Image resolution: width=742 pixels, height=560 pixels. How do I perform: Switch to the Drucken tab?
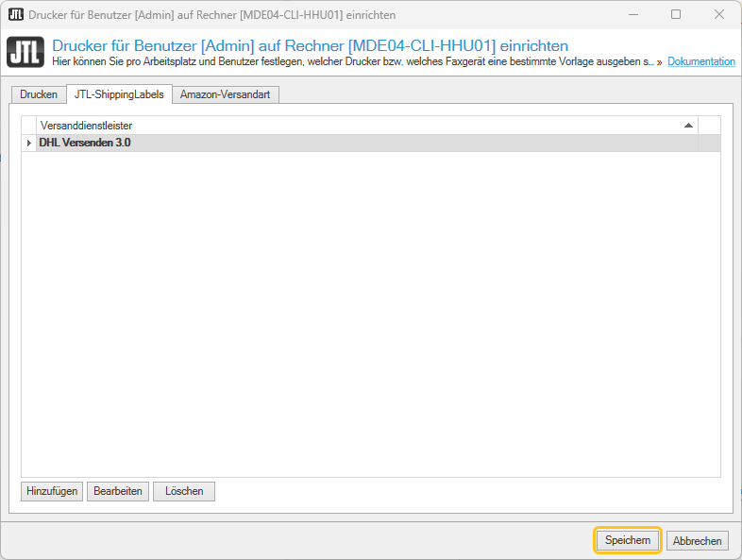(x=39, y=94)
